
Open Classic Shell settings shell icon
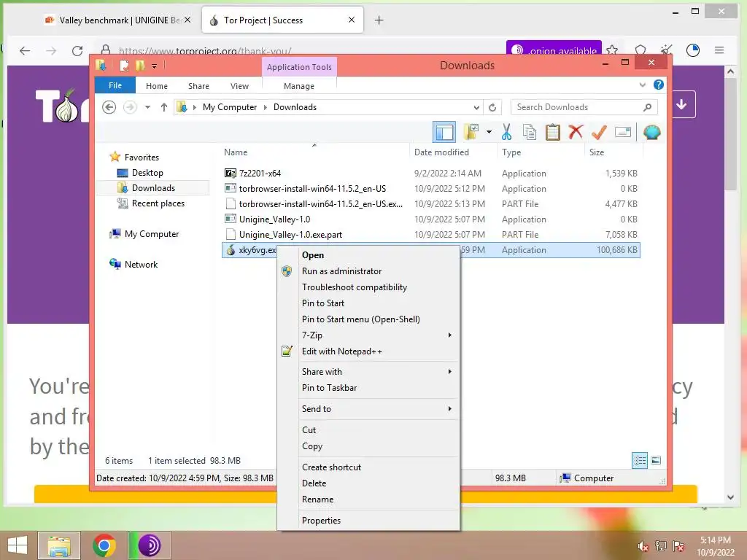coord(651,133)
